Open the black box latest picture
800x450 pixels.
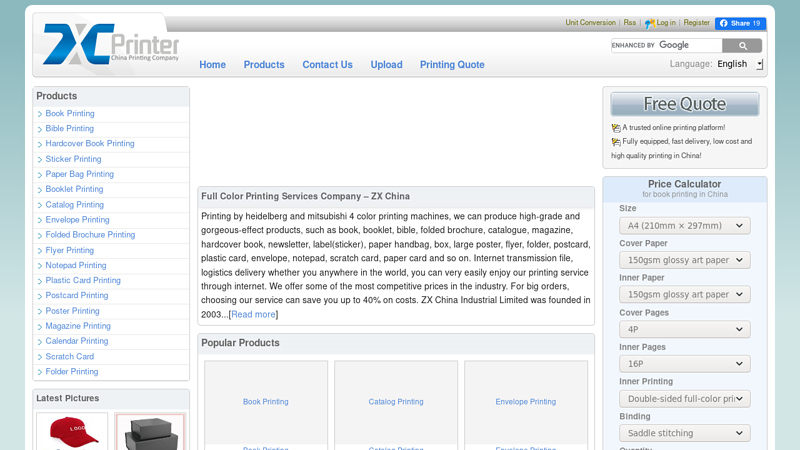151,432
